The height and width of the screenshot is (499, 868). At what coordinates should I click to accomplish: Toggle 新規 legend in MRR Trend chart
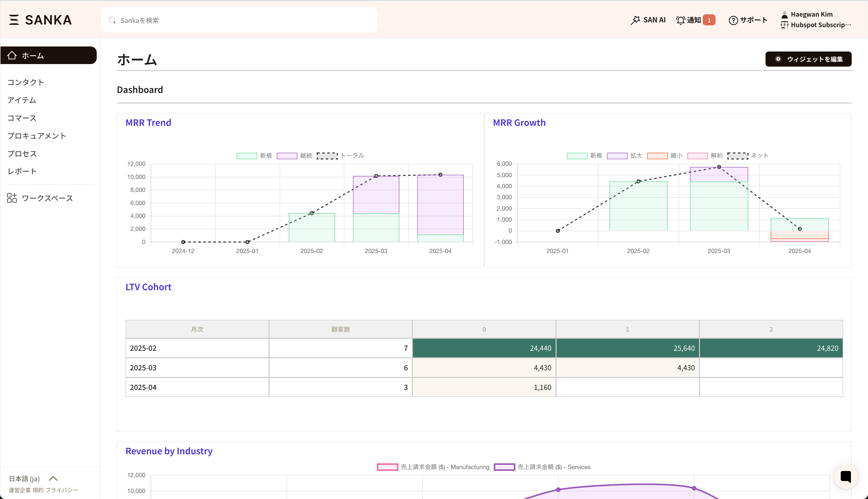pos(254,156)
